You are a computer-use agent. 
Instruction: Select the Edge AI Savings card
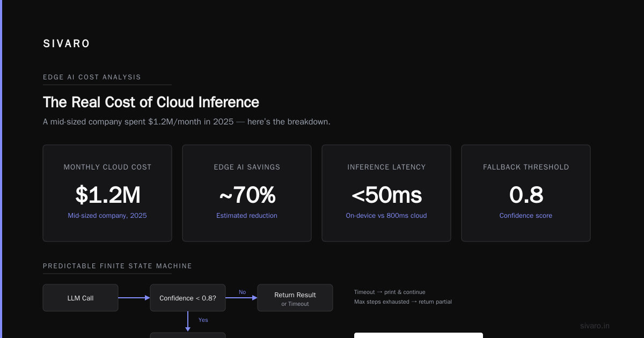[247, 193]
